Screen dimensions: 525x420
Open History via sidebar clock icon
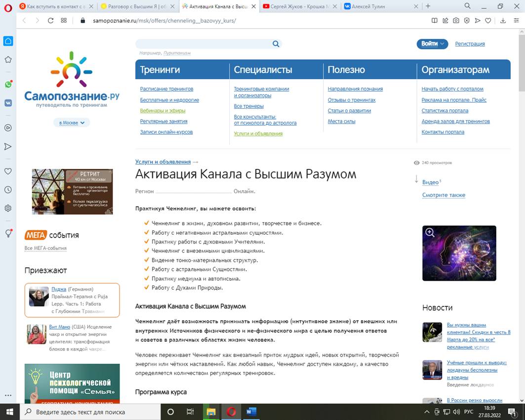click(8, 190)
